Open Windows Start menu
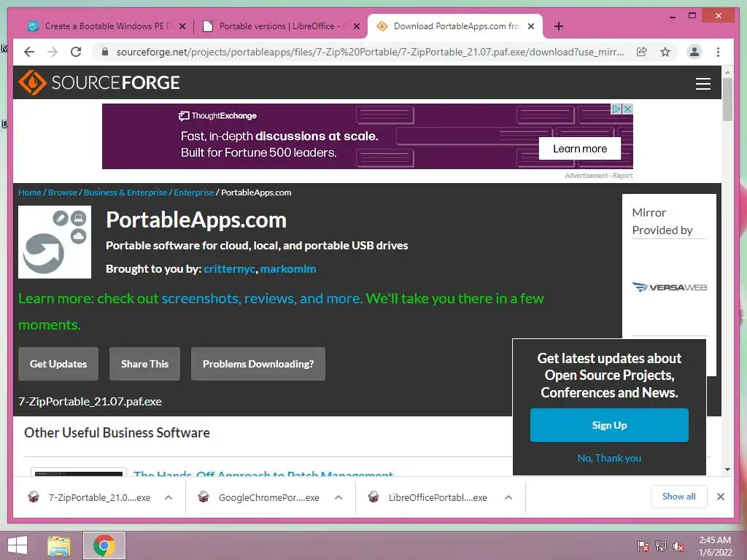Image resolution: width=747 pixels, height=560 pixels. pos(18,545)
